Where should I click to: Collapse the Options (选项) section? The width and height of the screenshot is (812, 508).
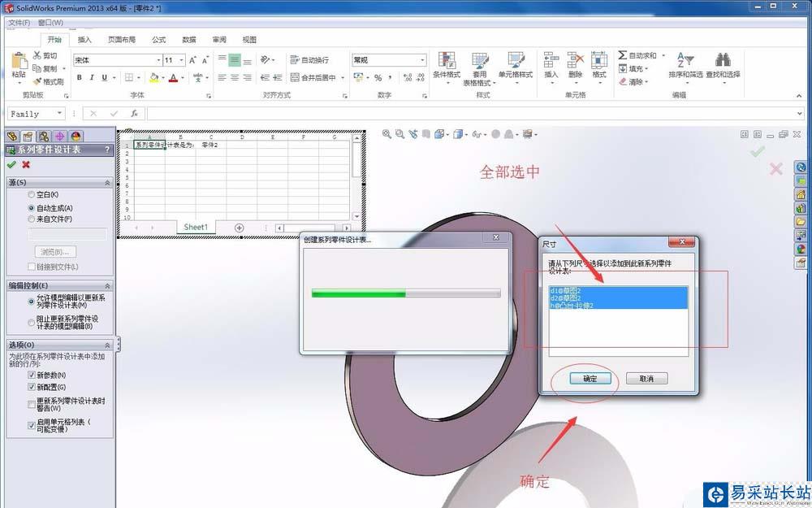(108, 345)
